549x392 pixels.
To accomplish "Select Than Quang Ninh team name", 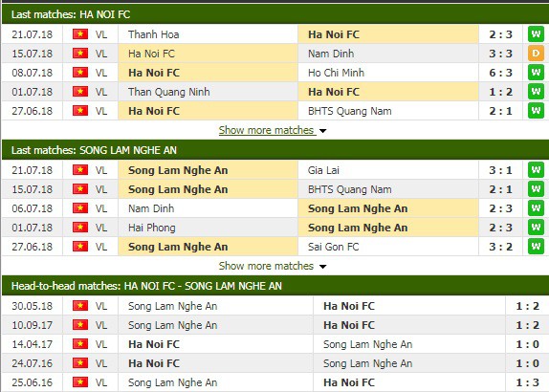I will tap(169, 92).
